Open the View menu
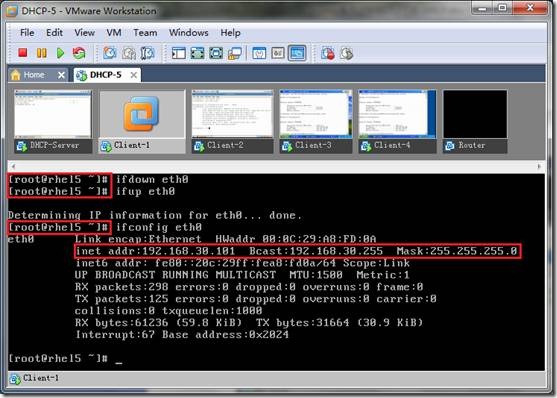 (85, 33)
